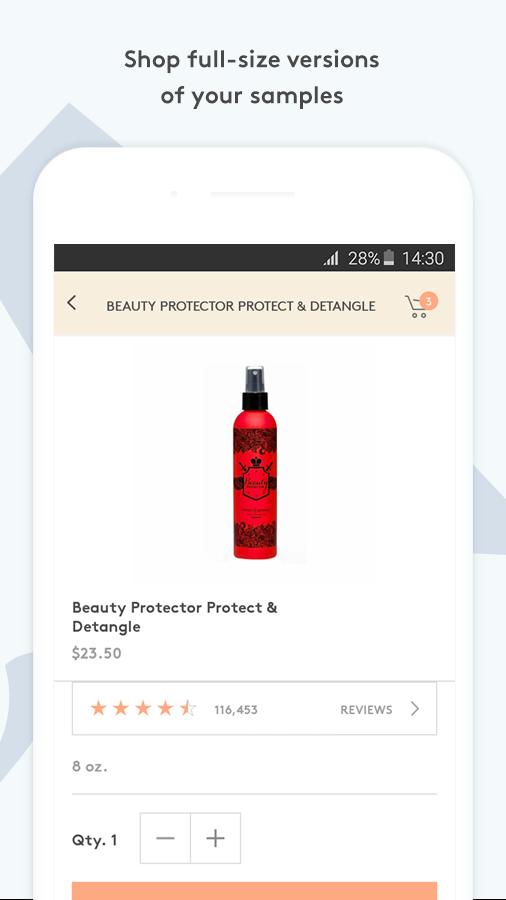
Task: Tap the third rating star
Action: coord(143,708)
